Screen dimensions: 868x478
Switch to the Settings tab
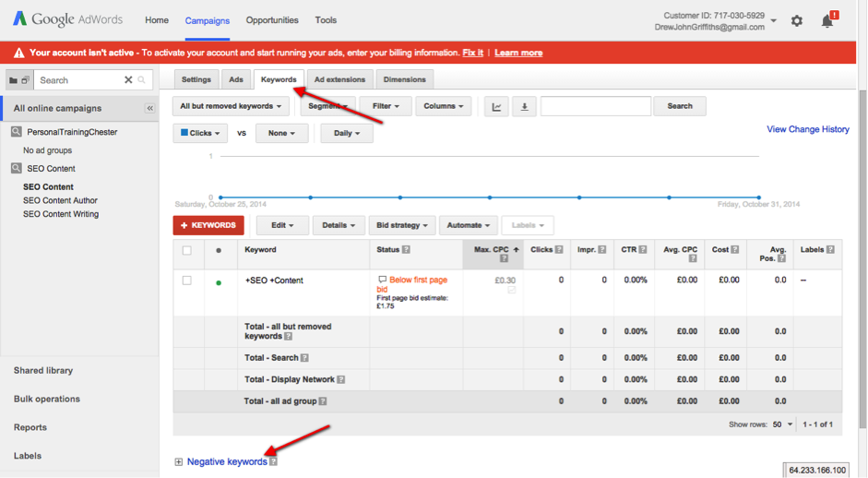coord(196,79)
